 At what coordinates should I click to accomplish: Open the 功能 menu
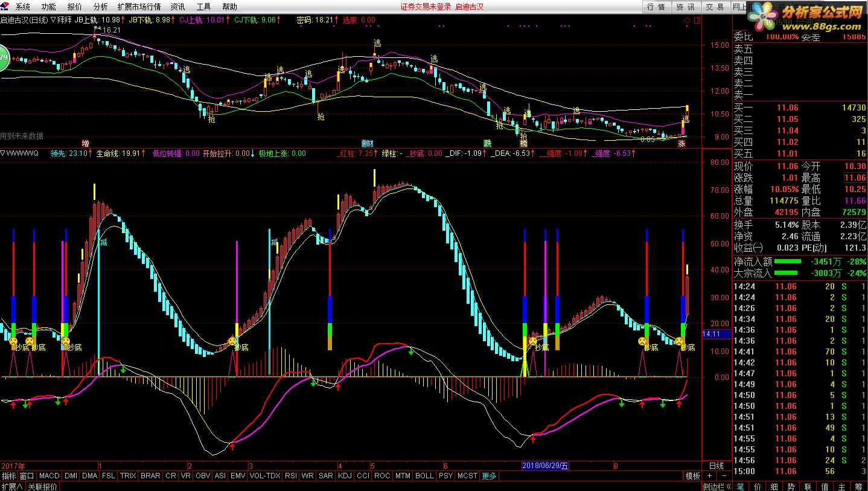(48, 7)
